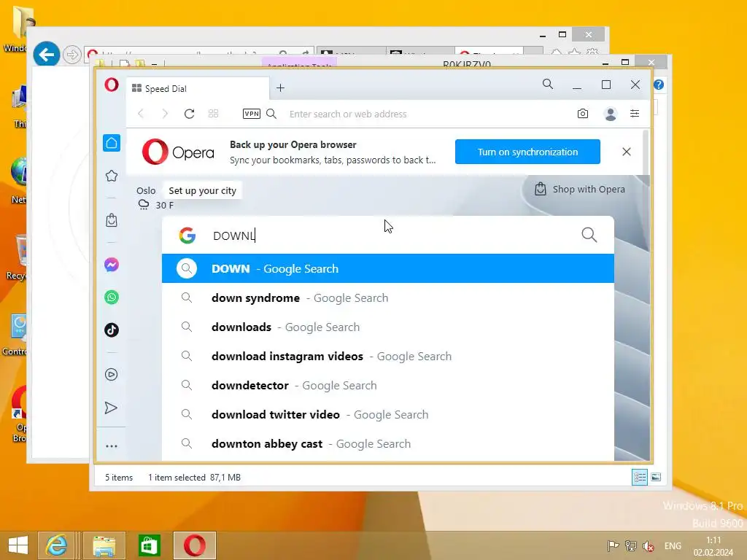Select the downloads suggestion
The width and height of the screenshot is (747, 560).
click(x=388, y=327)
